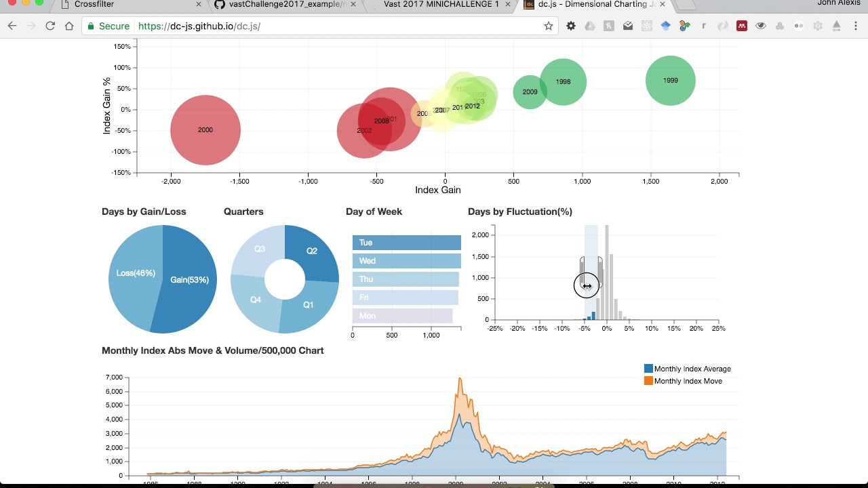Open the multicolored circles extension icon
Viewport: 868px width, 488px height.
(x=685, y=26)
